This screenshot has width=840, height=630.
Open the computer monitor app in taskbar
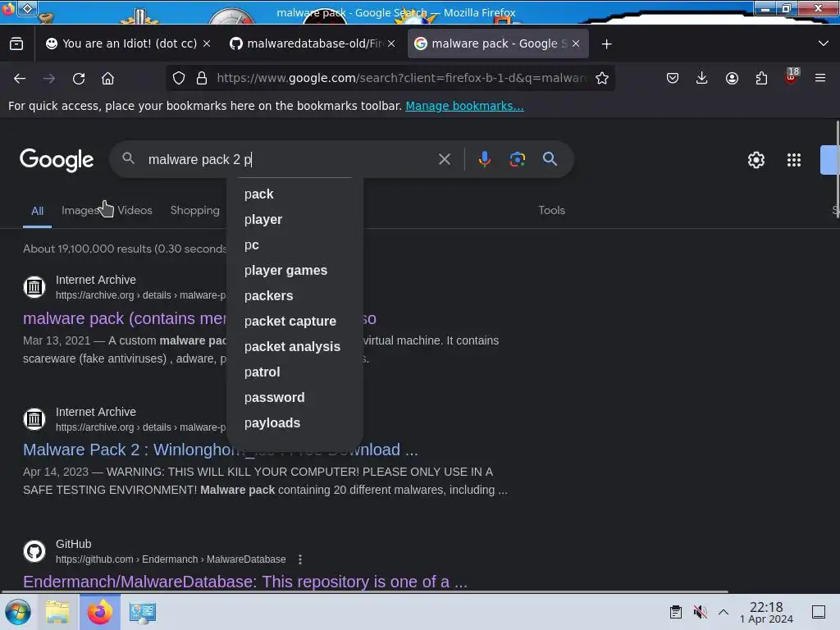[x=143, y=612]
